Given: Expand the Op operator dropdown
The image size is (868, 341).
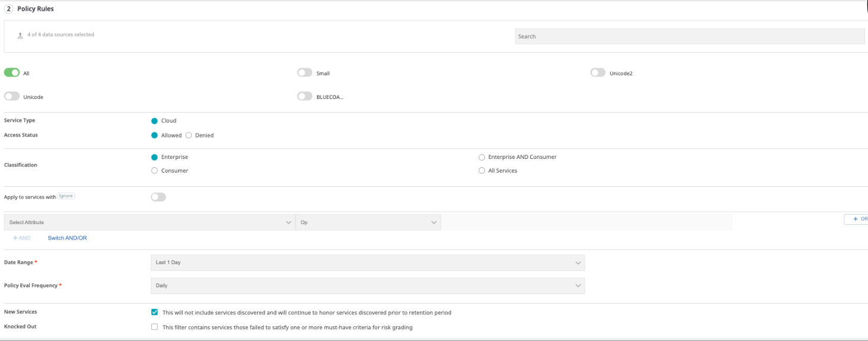Looking at the screenshot, I should coord(368,222).
